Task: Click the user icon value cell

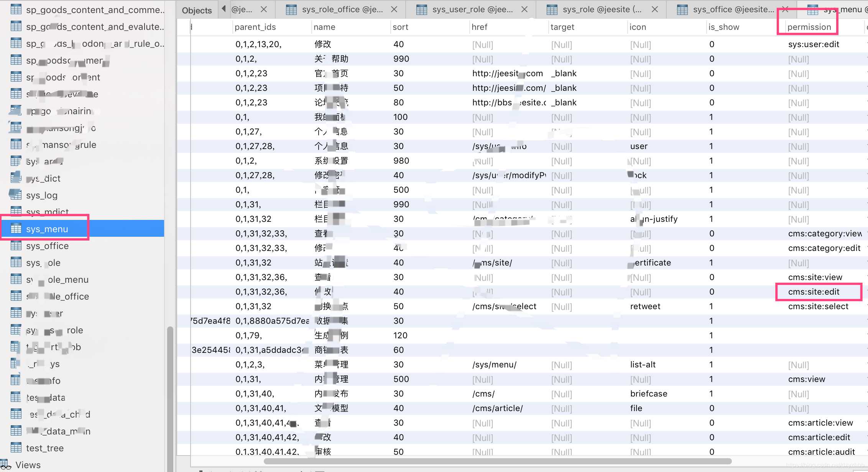Action: coord(666,146)
